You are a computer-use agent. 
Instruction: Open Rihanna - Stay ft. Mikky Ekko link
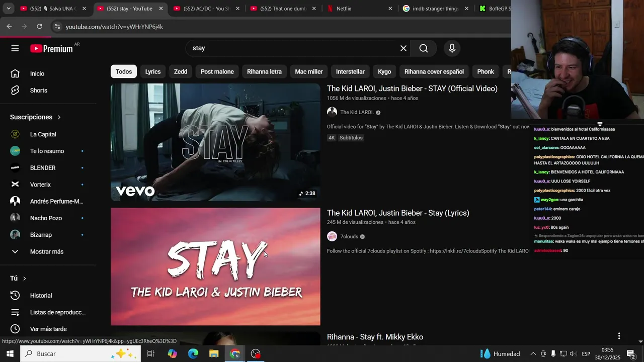(x=375, y=337)
